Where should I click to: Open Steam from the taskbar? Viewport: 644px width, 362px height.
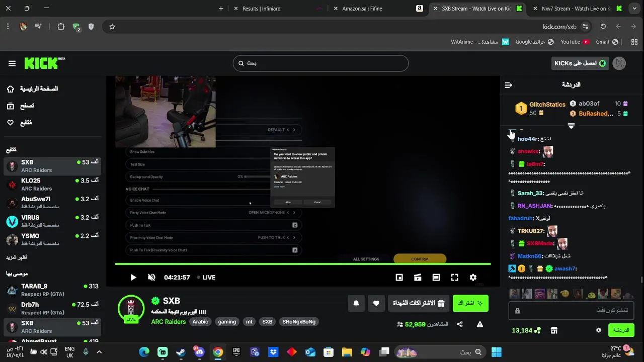coord(181,352)
